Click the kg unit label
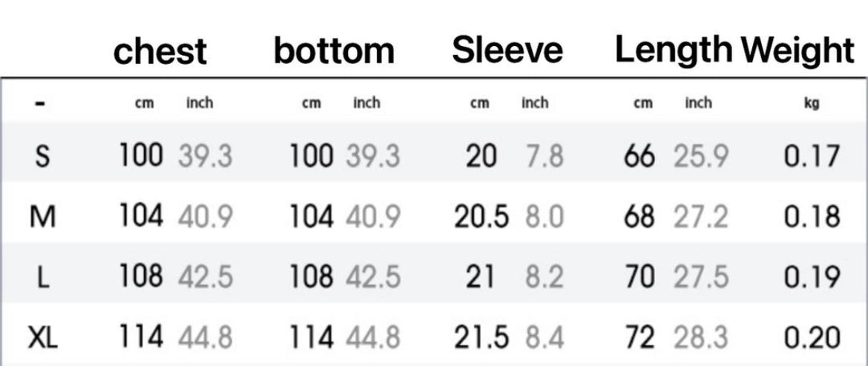This screenshot has height=366, width=868. coord(812,104)
